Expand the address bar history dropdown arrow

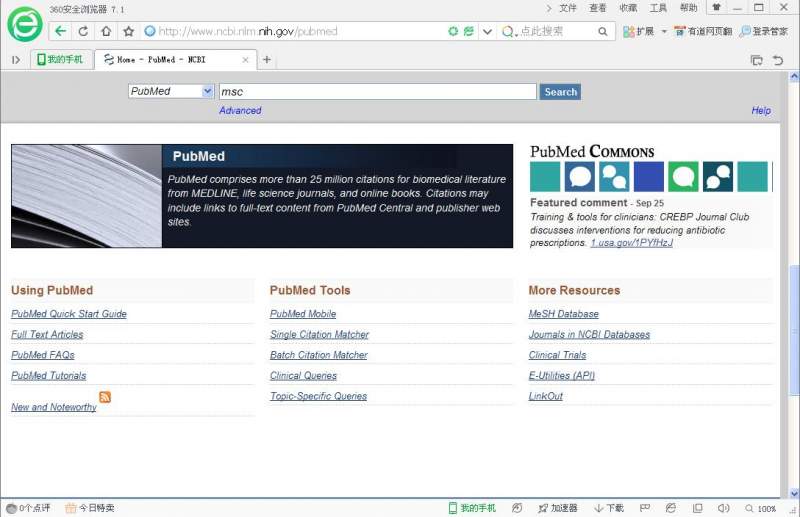click(x=487, y=32)
